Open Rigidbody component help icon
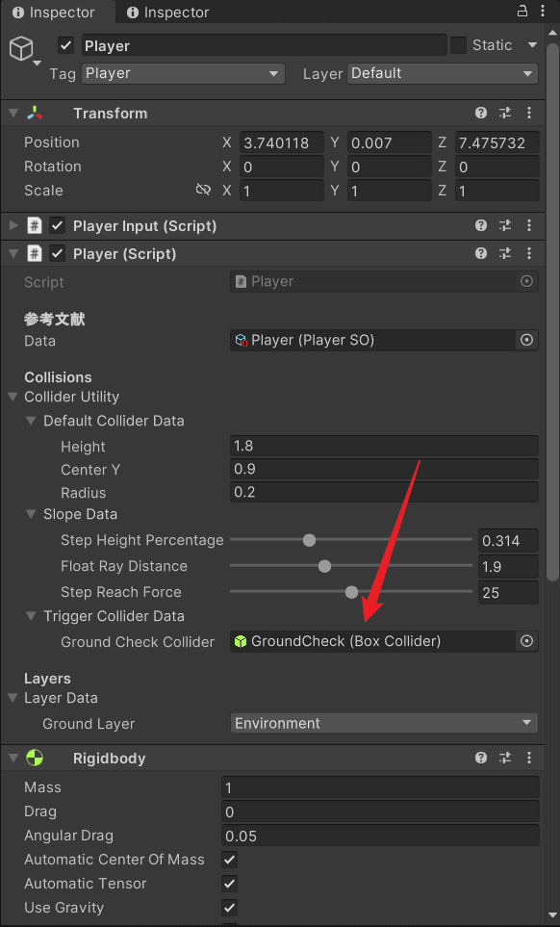Viewport: 560px width, 927px height. pos(481,758)
